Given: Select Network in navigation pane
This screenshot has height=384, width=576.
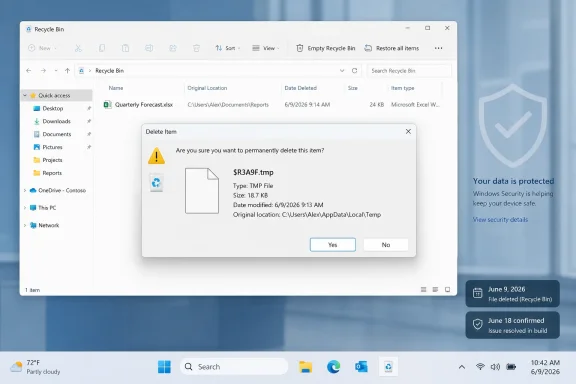Looking at the screenshot, I should [x=48, y=225].
